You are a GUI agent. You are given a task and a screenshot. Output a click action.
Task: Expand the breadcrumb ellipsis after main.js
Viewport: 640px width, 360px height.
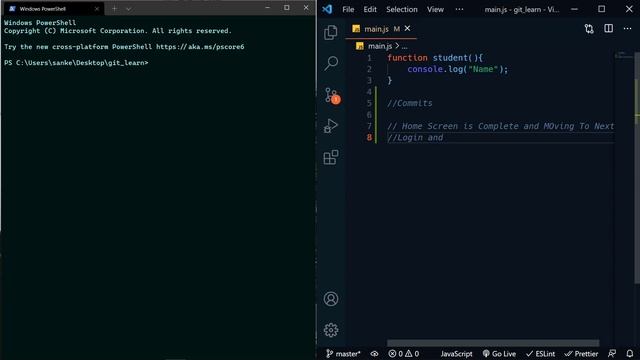[x=404, y=47]
